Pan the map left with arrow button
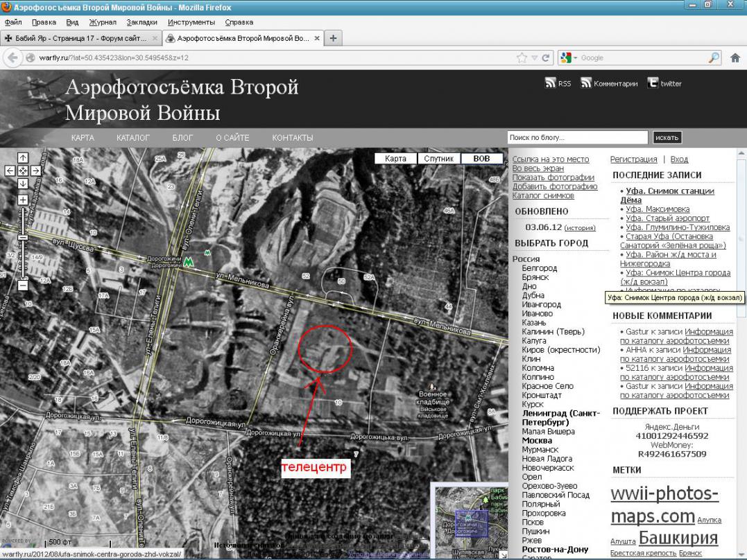 click(x=10, y=170)
